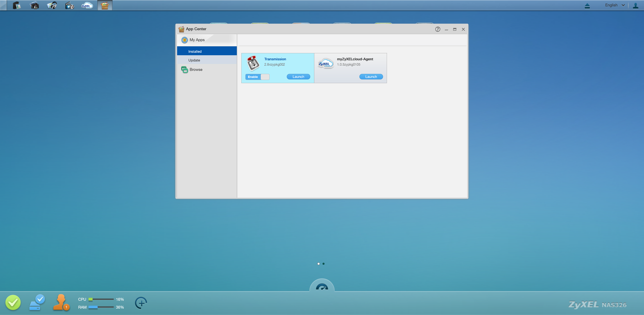Click the My Apps sidebar icon
This screenshot has height=315, width=644.
[184, 40]
